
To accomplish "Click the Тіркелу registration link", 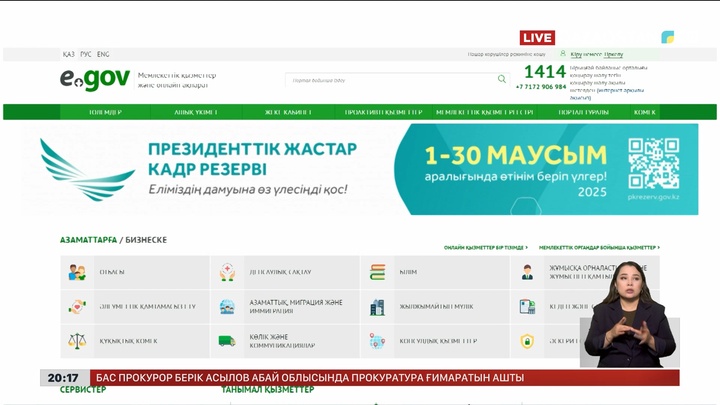I will (613, 54).
